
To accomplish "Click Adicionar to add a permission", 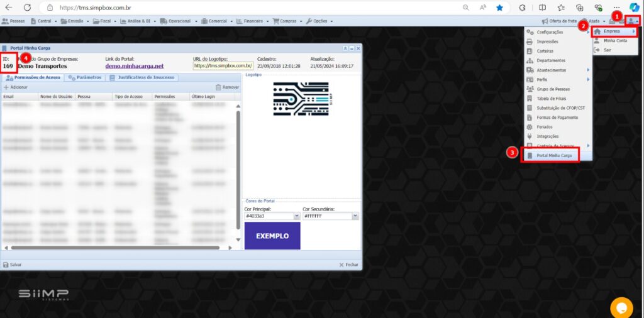I will point(16,87).
